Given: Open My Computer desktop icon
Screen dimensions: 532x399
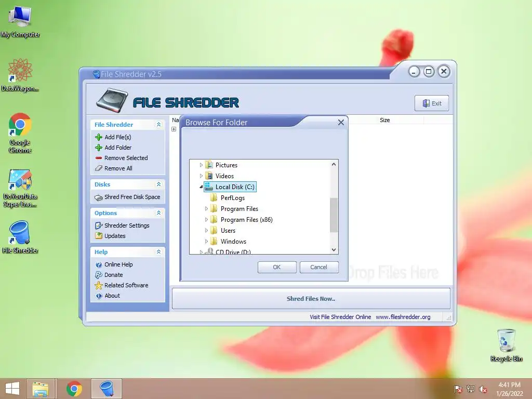Looking at the screenshot, I should (x=20, y=21).
